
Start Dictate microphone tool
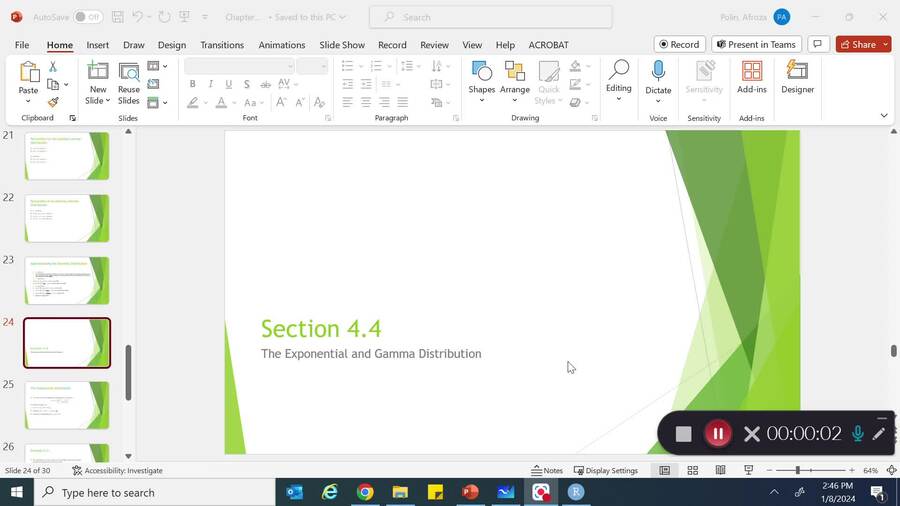(x=658, y=72)
